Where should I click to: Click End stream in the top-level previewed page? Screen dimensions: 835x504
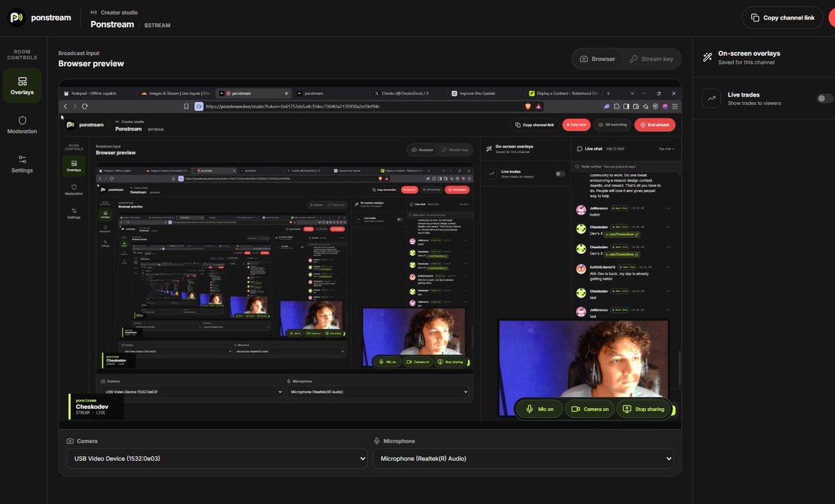(x=655, y=124)
